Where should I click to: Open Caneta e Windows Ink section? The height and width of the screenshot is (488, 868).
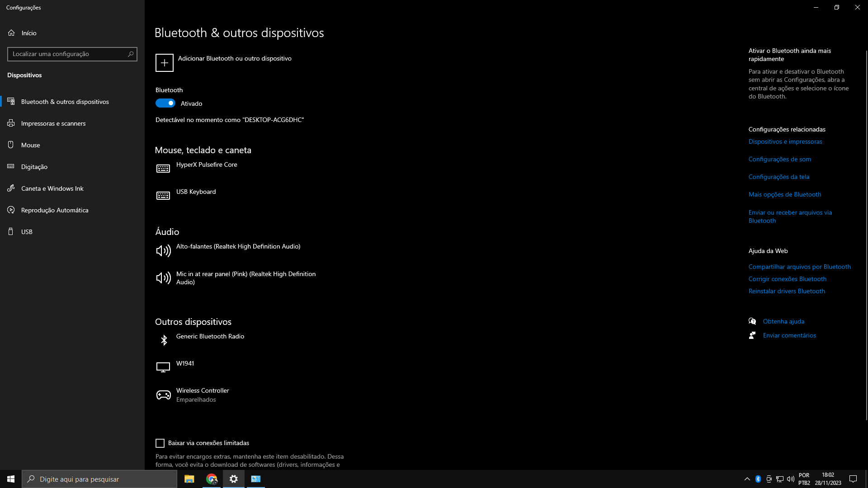tap(52, 188)
